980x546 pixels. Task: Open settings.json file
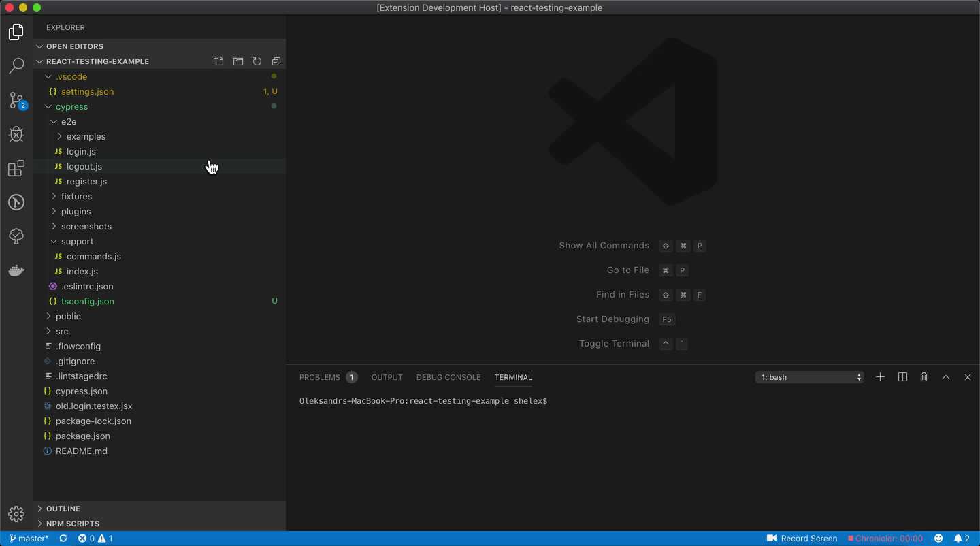pyautogui.click(x=159, y=92)
